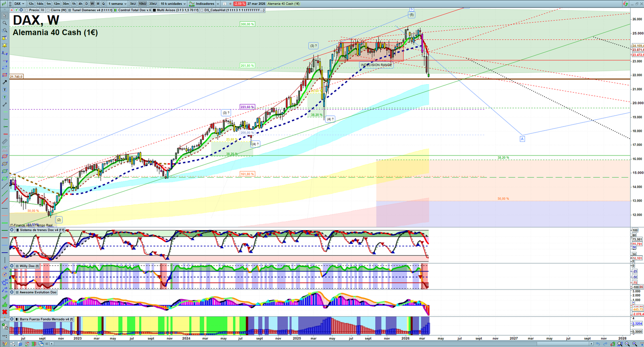Viewport: 644px width, 347px height.
Task: Close the Sistema de trenes Doc v4 panel
Action: pos(12,230)
